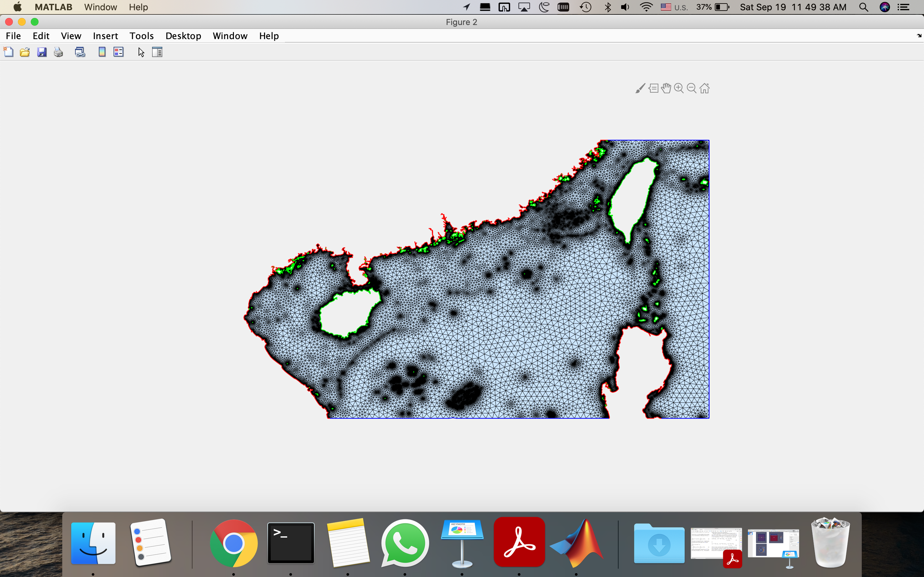
Task: Toggle the Pan hand tool on axes
Action: point(666,88)
